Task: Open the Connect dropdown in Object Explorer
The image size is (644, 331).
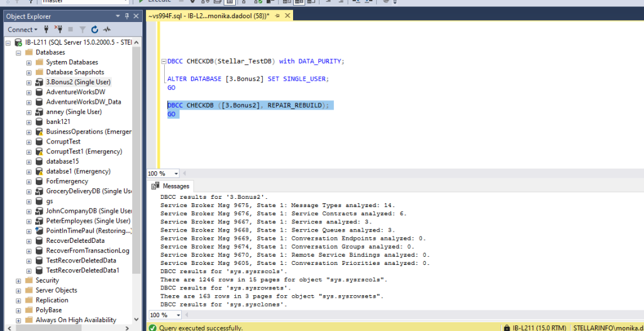Action: click(23, 30)
